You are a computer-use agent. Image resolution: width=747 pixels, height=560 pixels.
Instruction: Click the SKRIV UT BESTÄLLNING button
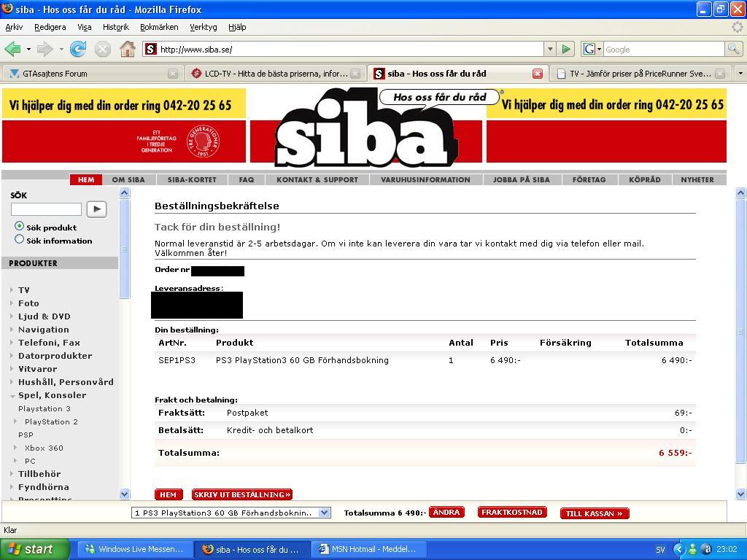tap(242, 495)
